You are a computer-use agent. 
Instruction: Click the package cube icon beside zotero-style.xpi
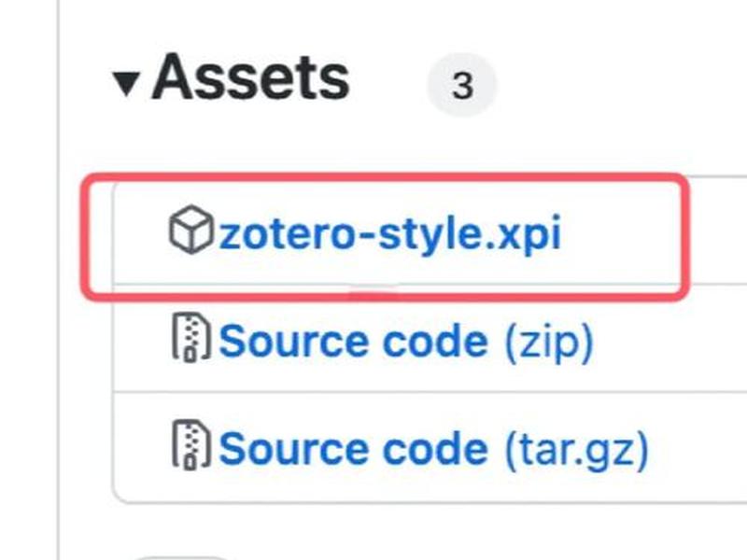click(x=191, y=229)
